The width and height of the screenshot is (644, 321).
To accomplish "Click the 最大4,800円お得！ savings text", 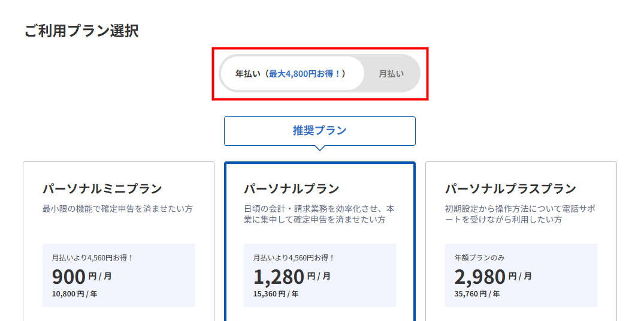I will [x=305, y=74].
